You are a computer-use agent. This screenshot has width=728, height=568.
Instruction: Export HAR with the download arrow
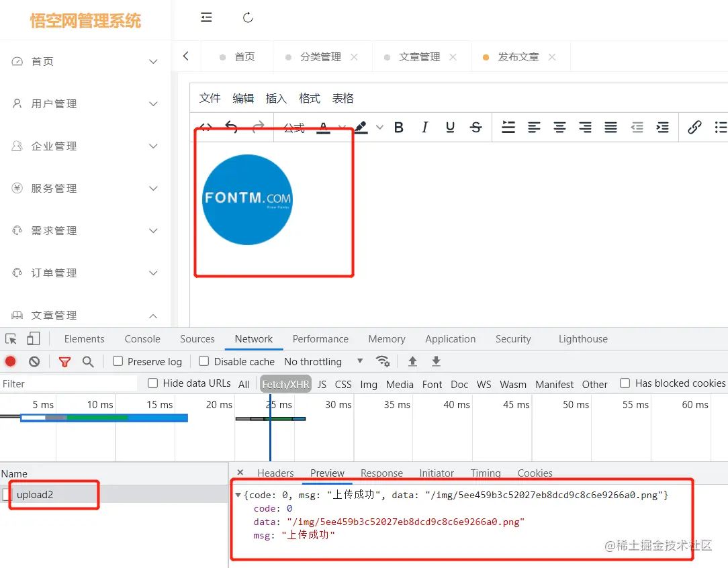tap(436, 361)
